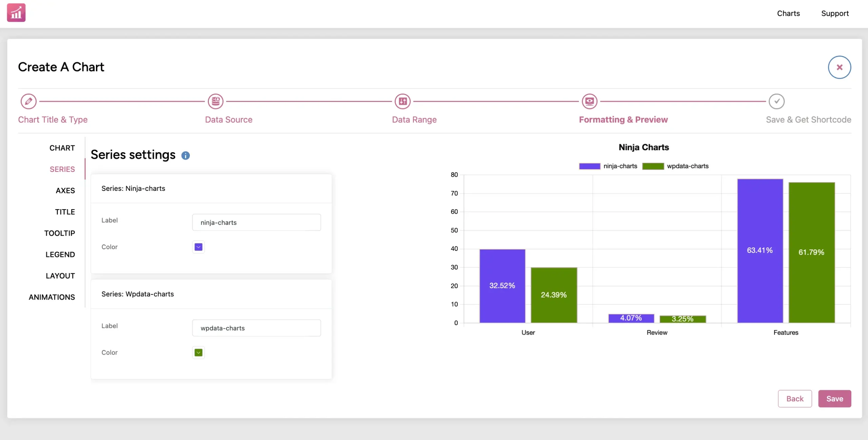Click the ninja-charts label input field
This screenshot has height=440, width=868.
pos(257,222)
